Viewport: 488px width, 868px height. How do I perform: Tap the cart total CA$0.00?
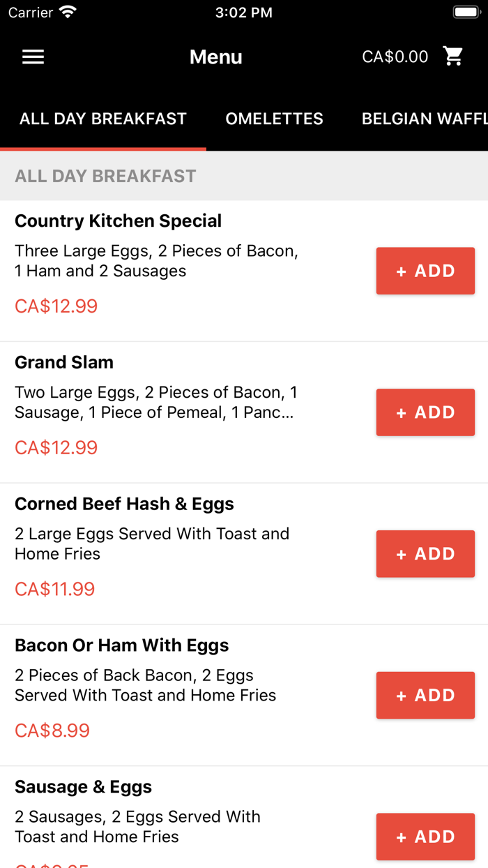tap(395, 56)
